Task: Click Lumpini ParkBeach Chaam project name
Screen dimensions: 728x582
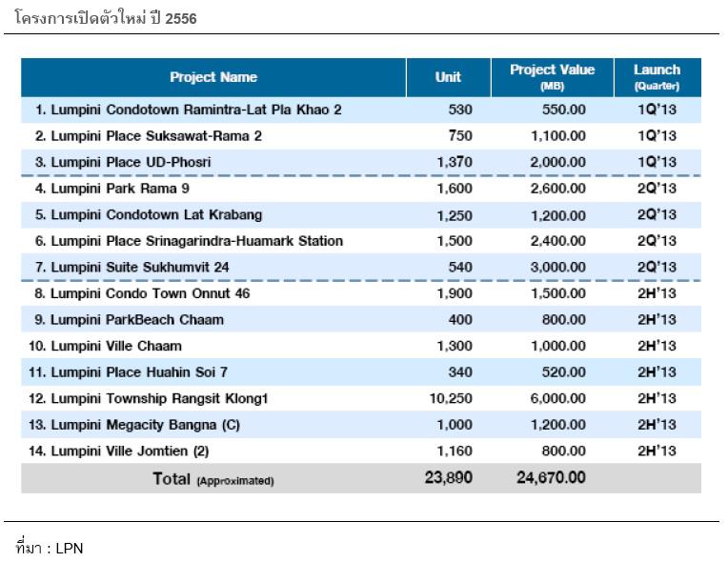Action: pyautogui.click(x=129, y=319)
